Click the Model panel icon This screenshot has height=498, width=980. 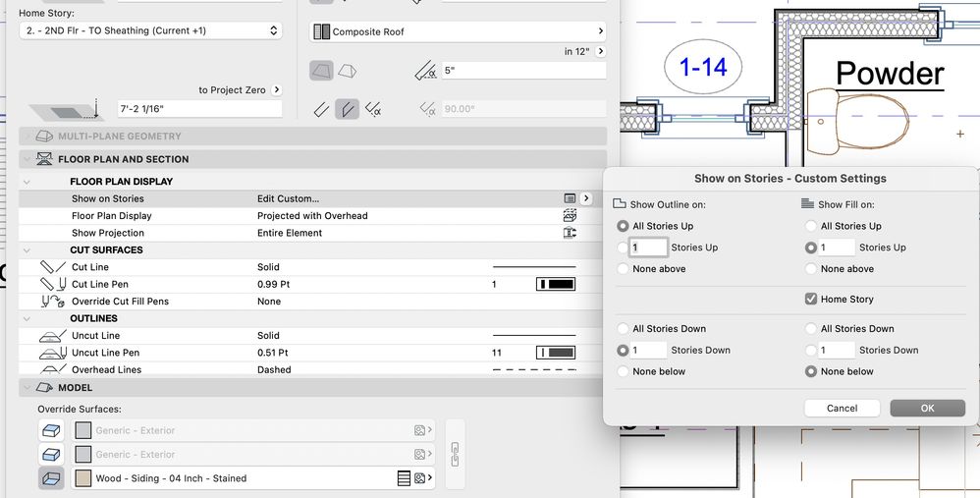pyautogui.click(x=44, y=387)
